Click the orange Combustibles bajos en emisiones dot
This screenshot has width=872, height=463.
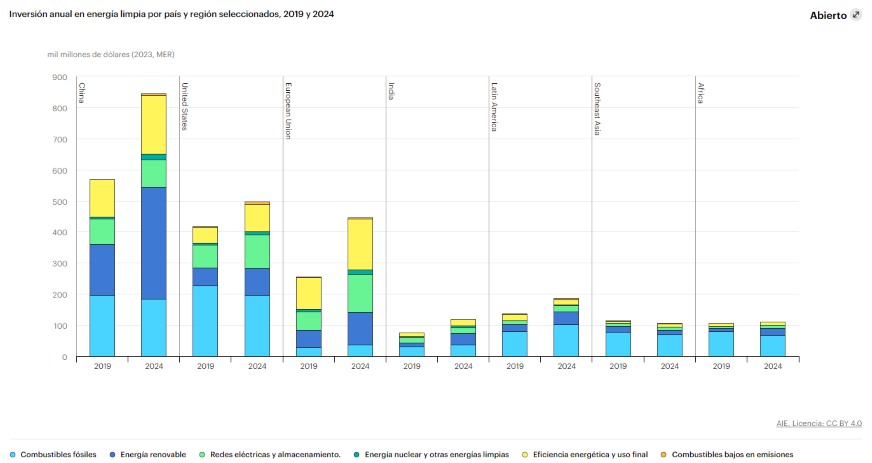663,454
